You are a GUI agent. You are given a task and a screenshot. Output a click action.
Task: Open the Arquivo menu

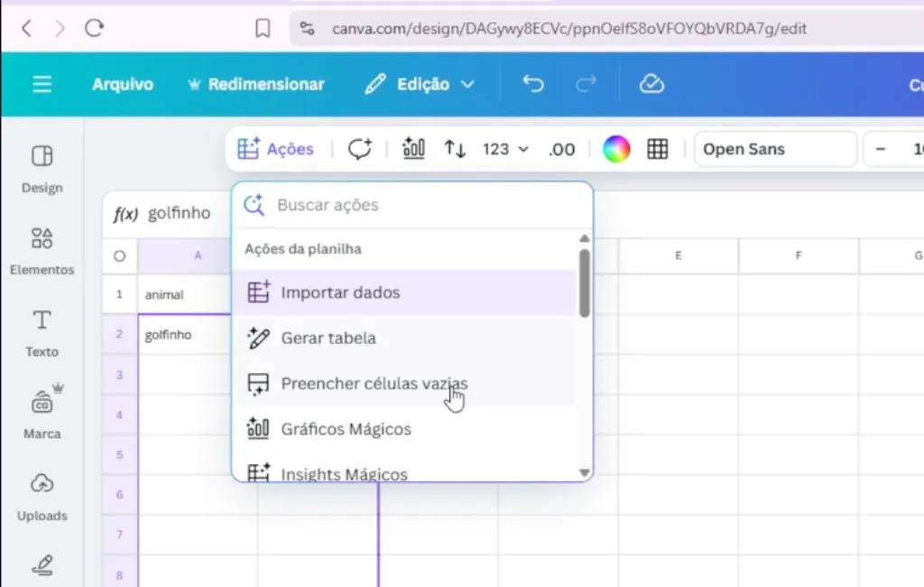coord(123,84)
